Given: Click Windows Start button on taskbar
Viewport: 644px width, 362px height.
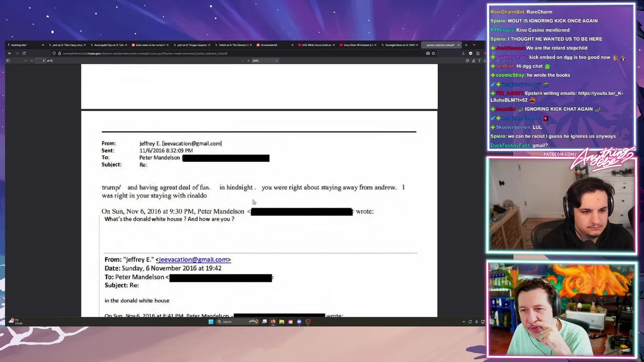Looking at the screenshot, I should (x=211, y=322).
